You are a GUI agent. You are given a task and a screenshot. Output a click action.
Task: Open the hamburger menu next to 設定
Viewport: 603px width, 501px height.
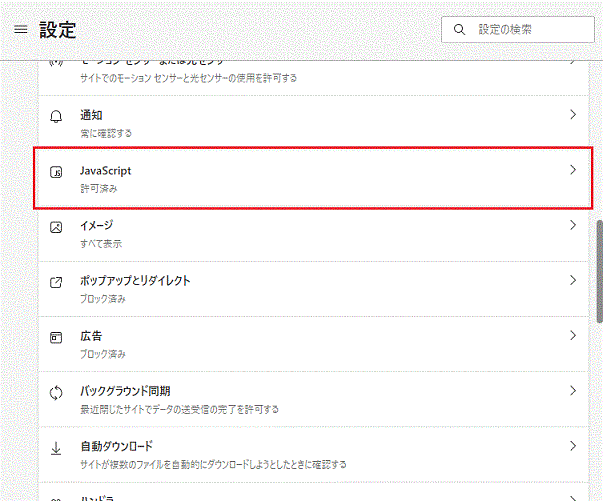pyautogui.click(x=21, y=29)
